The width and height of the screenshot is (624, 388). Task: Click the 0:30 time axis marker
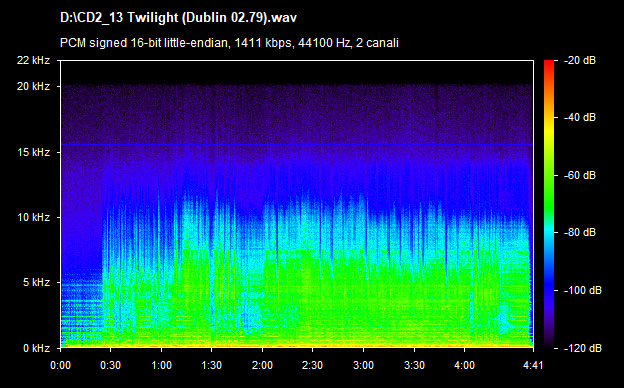pyautogui.click(x=111, y=365)
